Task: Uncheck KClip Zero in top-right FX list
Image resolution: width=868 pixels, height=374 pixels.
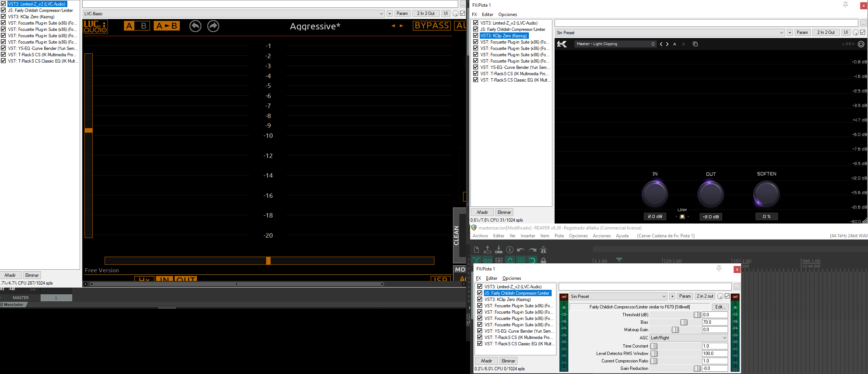Action: tap(476, 35)
